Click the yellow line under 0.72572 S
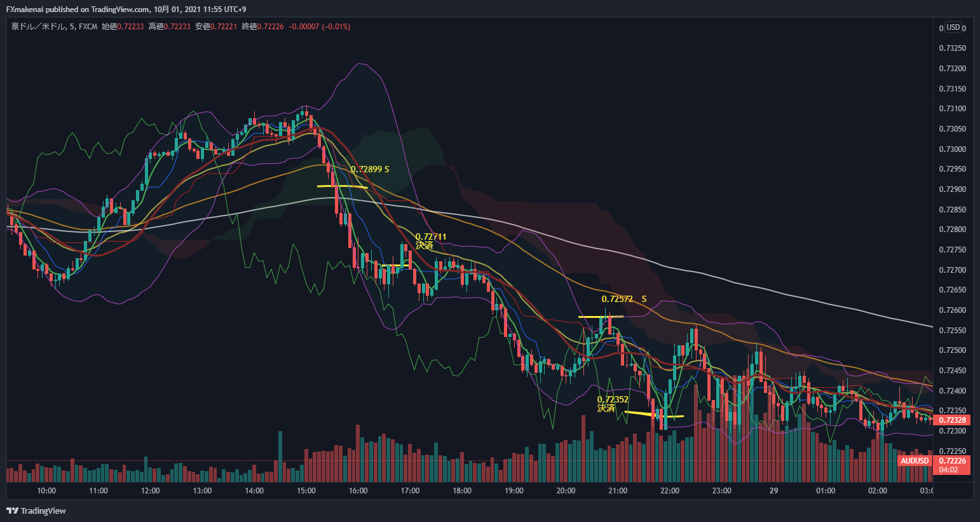Viewport: 980px width, 522px height. coord(601,317)
